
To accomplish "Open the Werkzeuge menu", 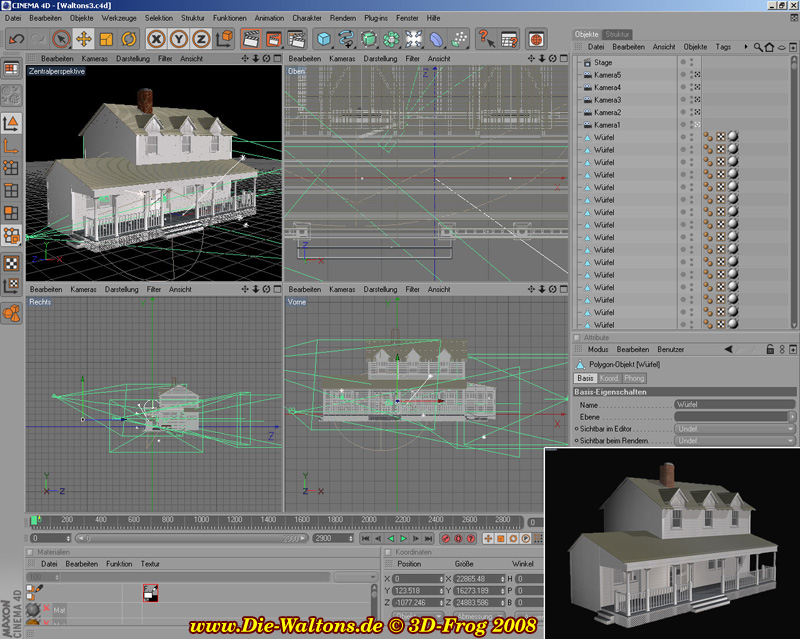I will click(119, 18).
